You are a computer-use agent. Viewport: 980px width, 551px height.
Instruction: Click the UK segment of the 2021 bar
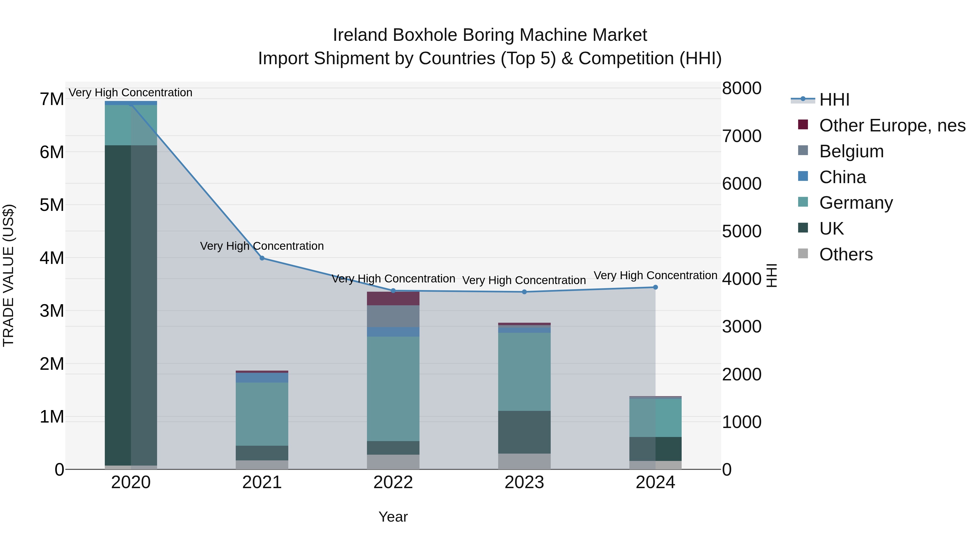pos(262,453)
